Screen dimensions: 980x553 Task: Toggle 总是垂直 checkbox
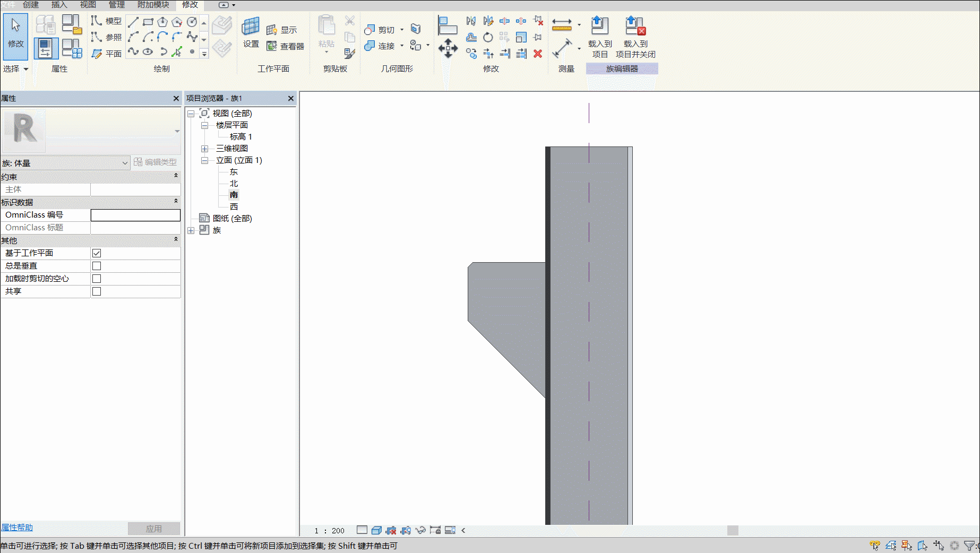click(97, 266)
